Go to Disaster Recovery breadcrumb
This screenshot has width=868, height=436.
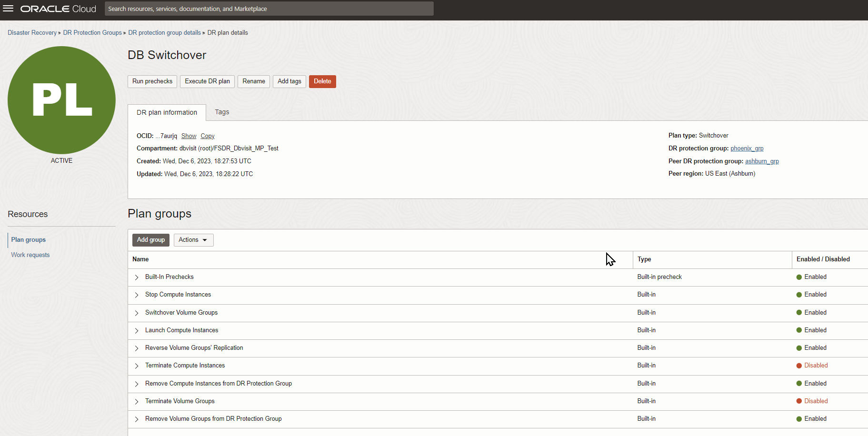point(32,33)
